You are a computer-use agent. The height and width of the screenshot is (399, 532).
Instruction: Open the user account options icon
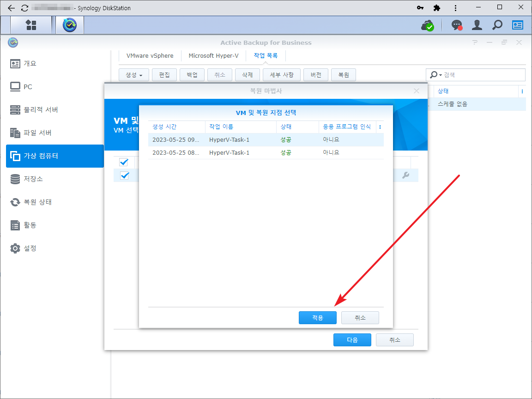pyautogui.click(x=477, y=25)
